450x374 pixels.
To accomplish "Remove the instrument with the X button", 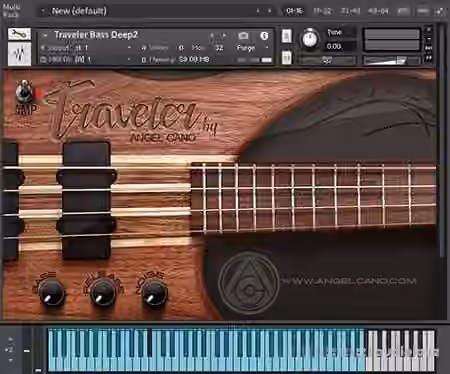I will coord(429,30).
